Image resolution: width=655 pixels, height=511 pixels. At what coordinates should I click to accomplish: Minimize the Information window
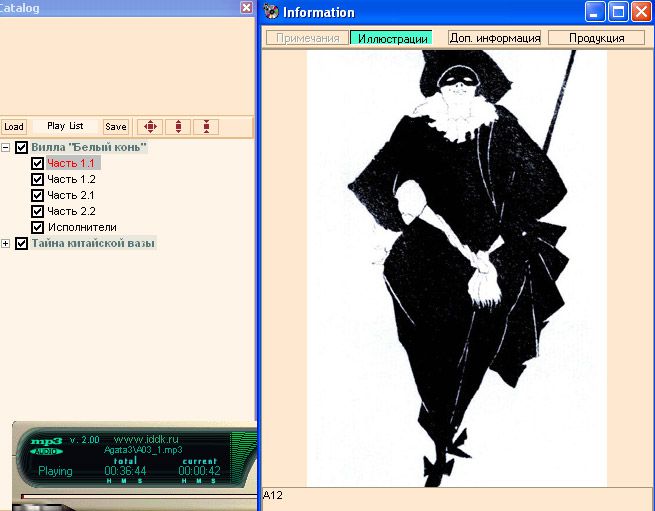[596, 12]
